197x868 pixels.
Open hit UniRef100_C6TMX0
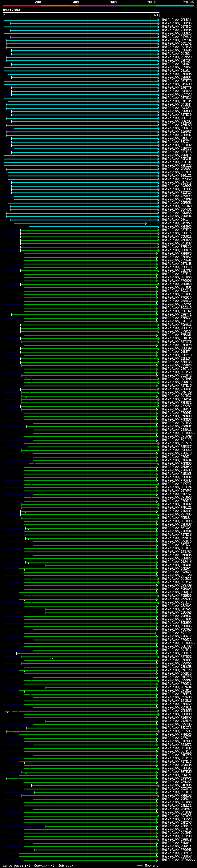tap(177, 26)
